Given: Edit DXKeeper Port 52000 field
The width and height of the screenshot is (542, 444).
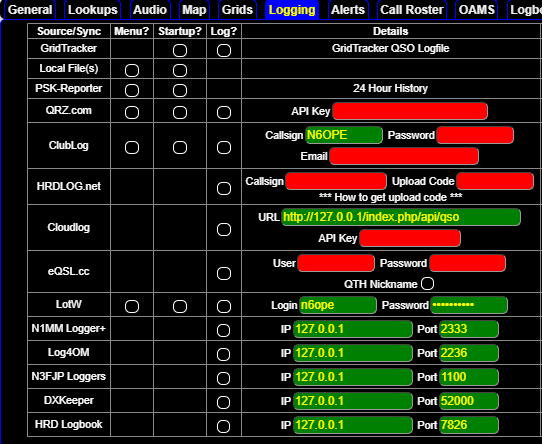Looking at the screenshot, I should pyautogui.click(x=469, y=401).
